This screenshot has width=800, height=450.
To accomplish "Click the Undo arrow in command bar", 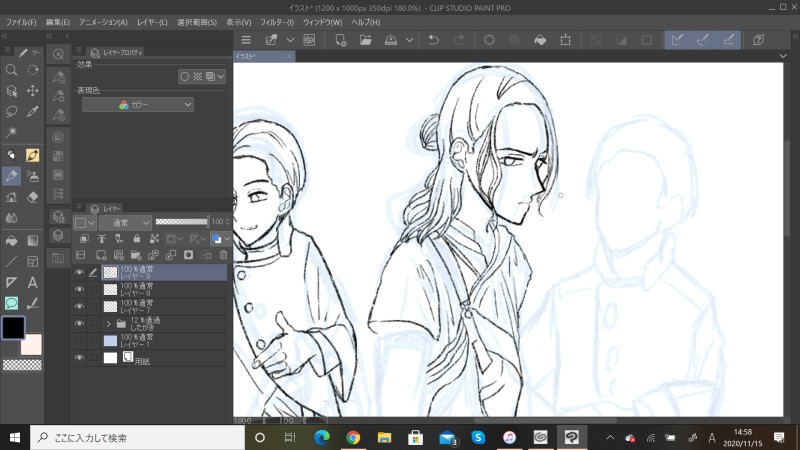I will (x=433, y=40).
